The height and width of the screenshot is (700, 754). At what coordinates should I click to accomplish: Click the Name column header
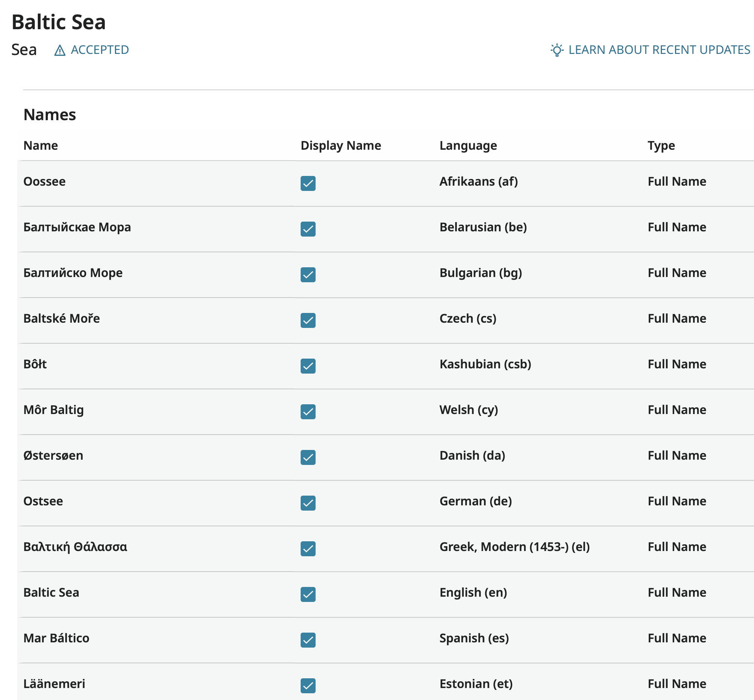pyautogui.click(x=40, y=146)
